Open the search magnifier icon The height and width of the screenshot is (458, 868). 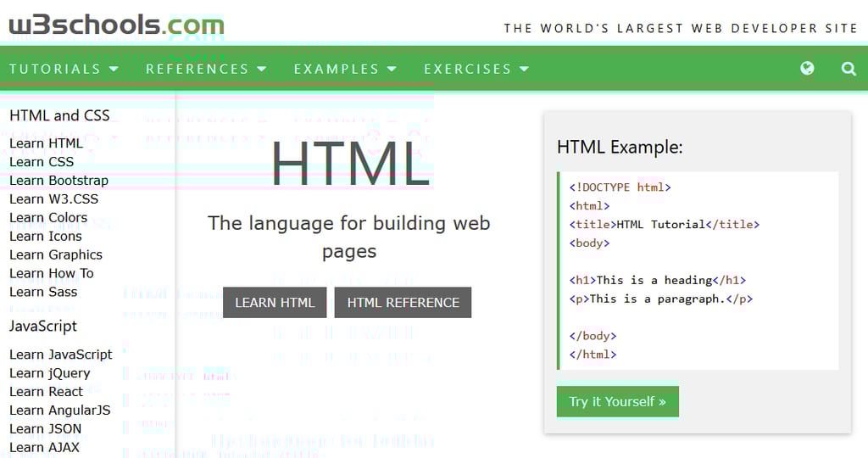849,69
